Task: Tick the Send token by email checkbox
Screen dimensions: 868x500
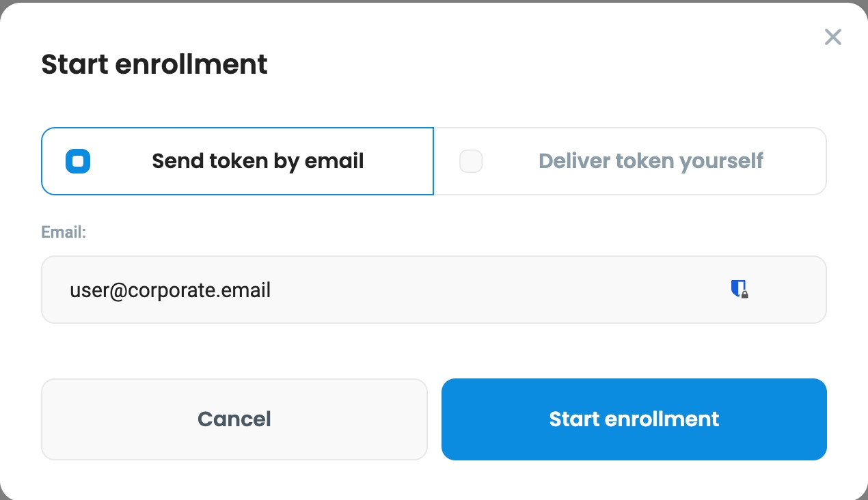Action: (78, 161)
